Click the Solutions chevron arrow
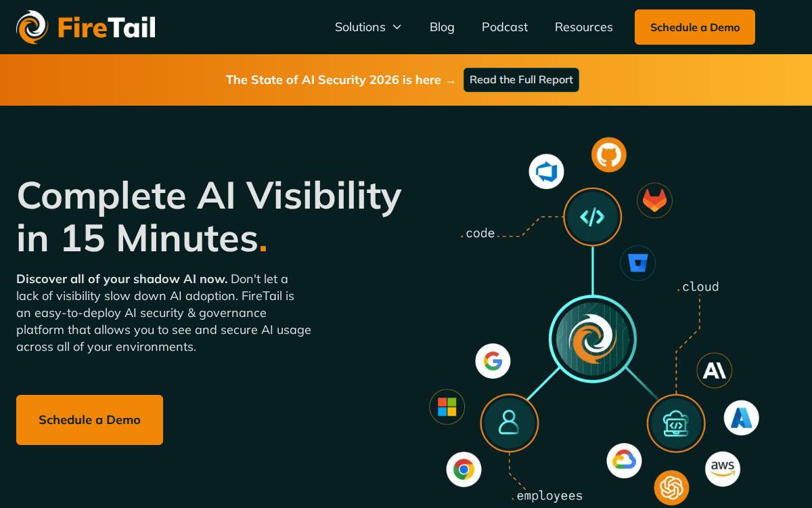This screenshot has height=508, width=812. coord(397,27)
